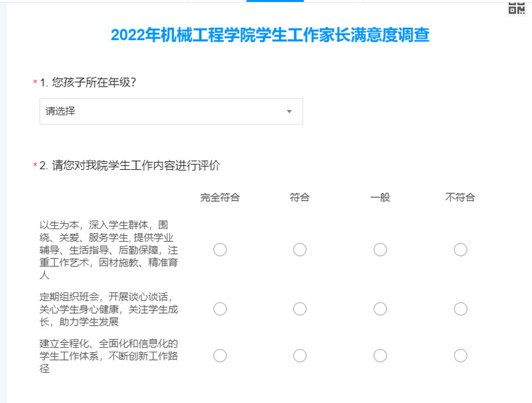Click question 1 label 您孩子所在年级
Image resolution: width=532 pixels, height=403 pixels.
[x=92, y=83]
